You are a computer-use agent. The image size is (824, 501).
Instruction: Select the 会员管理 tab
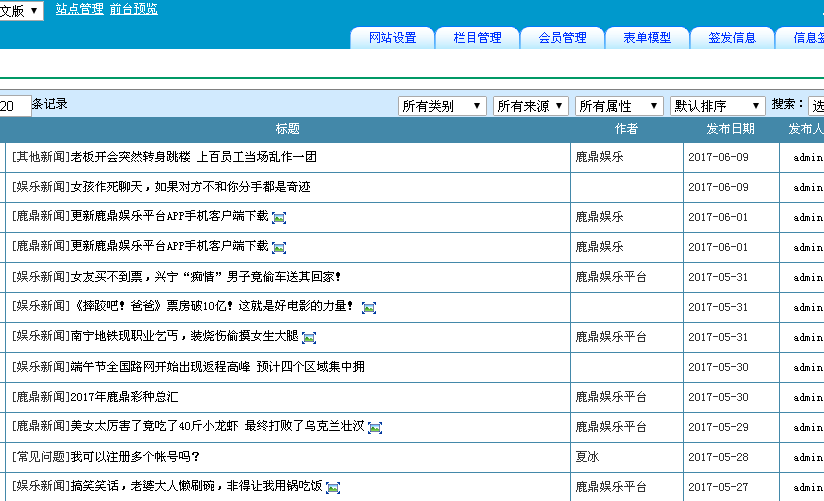562,38
